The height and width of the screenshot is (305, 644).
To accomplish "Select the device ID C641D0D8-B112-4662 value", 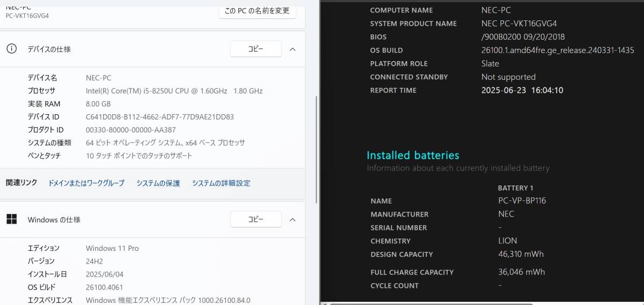I will click(160, 117).
